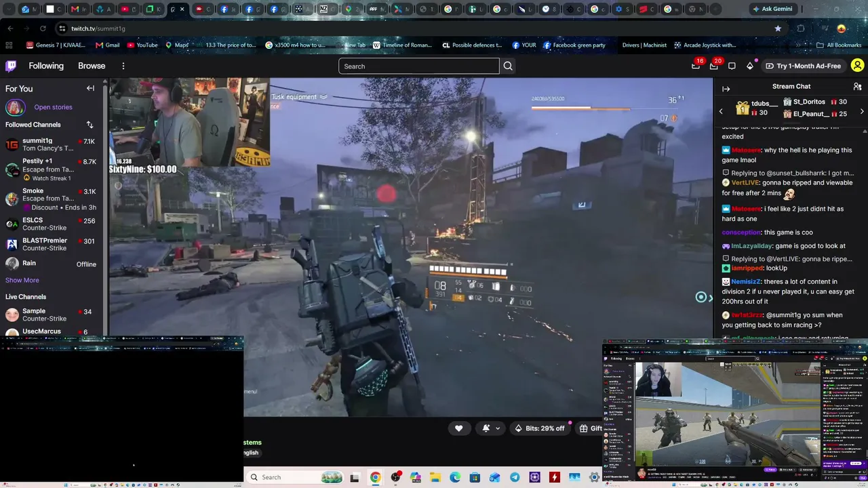Open OBS Studio from the taskbar
Viewport: 868px width, 488px height.
click(395, 478)
